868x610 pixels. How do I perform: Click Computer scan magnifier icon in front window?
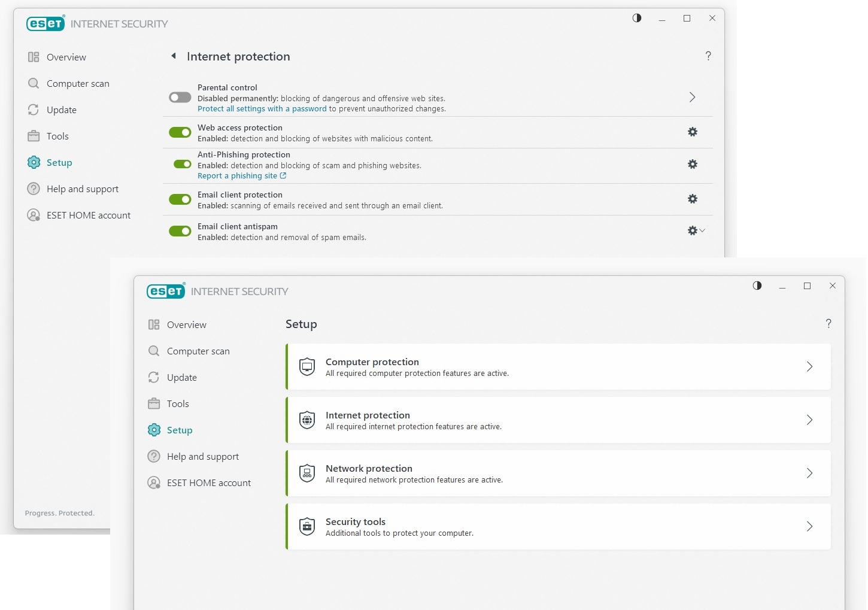(154, 351)
